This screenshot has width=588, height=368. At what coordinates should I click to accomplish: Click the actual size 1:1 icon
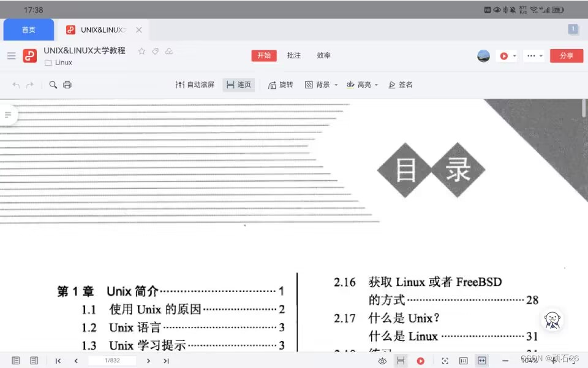click(x=464, y=361)
